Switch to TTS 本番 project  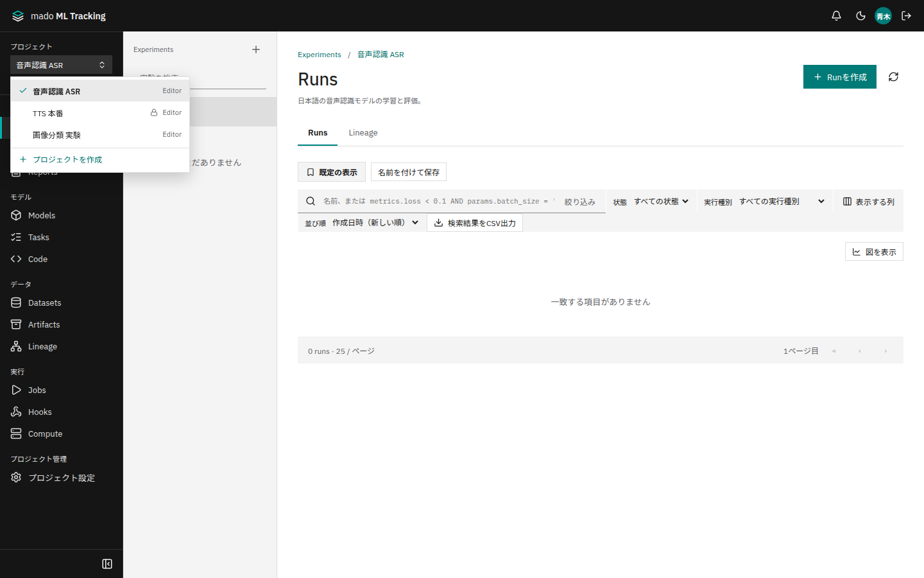click(x=100, y=113)
